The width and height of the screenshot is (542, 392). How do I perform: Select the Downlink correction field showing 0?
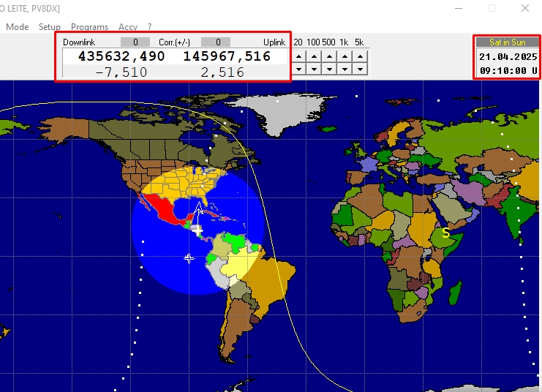[x=135, y=42]
